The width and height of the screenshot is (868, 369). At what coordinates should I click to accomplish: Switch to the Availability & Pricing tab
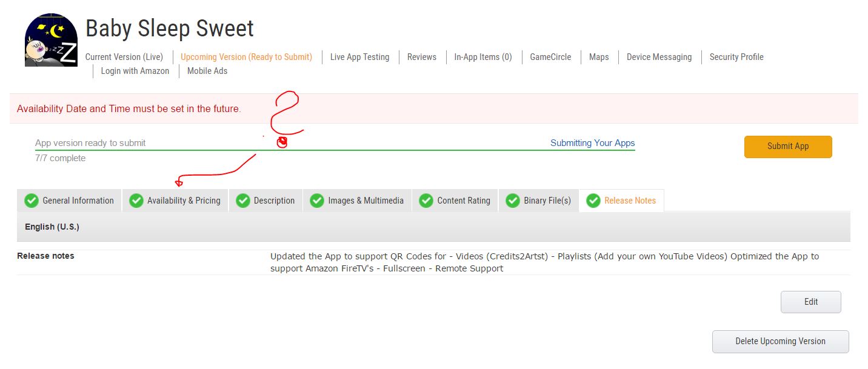point(175,201)
